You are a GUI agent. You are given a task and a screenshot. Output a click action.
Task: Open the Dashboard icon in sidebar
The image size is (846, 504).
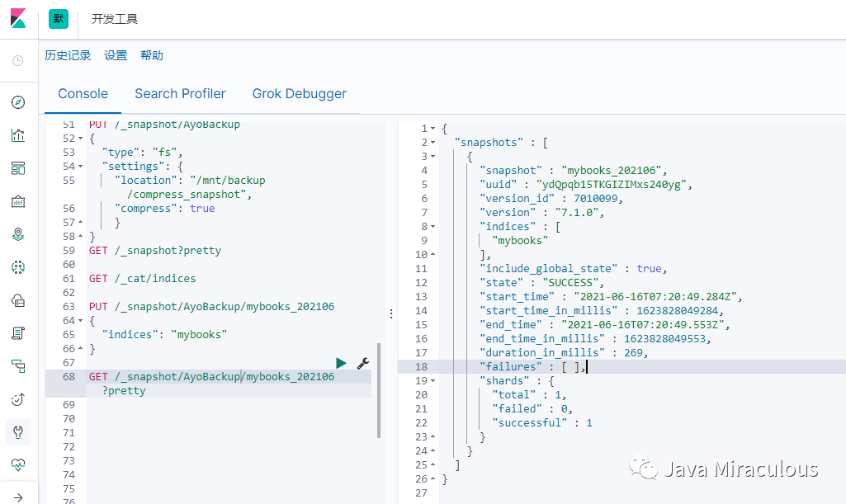coord(18,168)
